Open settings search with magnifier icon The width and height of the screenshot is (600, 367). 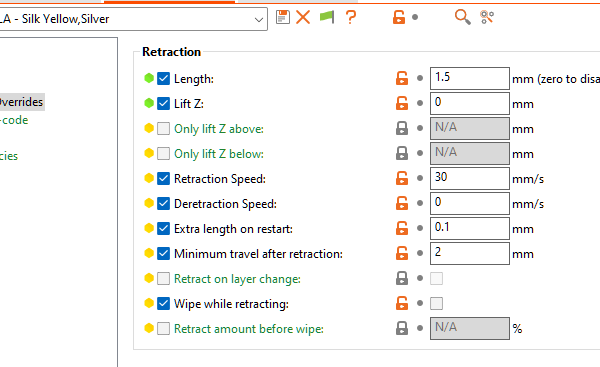(462, 17)
